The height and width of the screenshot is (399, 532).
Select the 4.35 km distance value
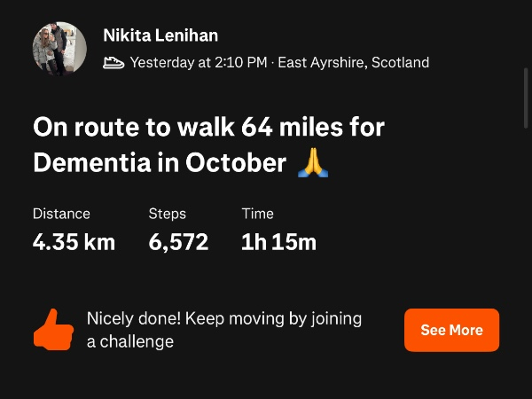[74, 241]
